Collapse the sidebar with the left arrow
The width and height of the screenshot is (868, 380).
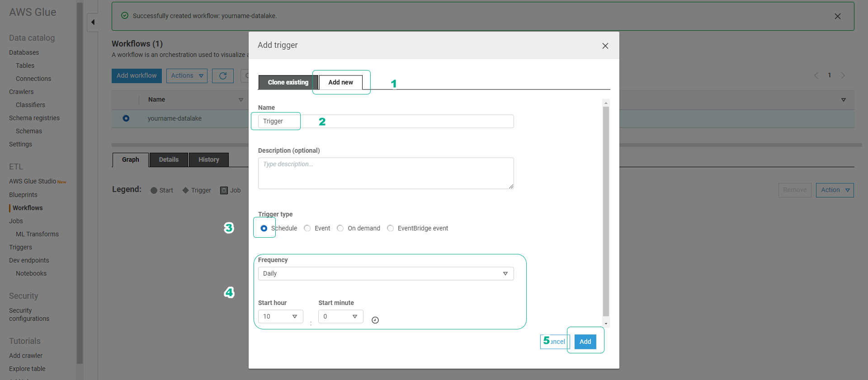click(93, 22)
